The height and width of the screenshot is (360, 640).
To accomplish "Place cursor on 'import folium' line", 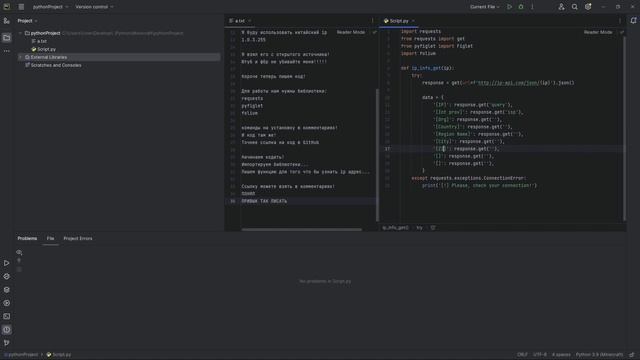I will (x=418, y=53).
